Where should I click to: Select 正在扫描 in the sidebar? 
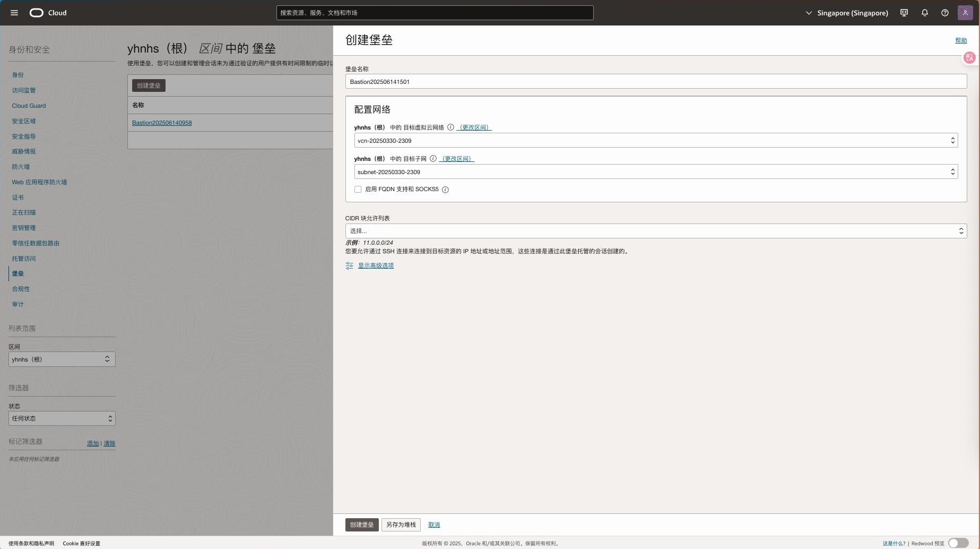pos(24,213)
